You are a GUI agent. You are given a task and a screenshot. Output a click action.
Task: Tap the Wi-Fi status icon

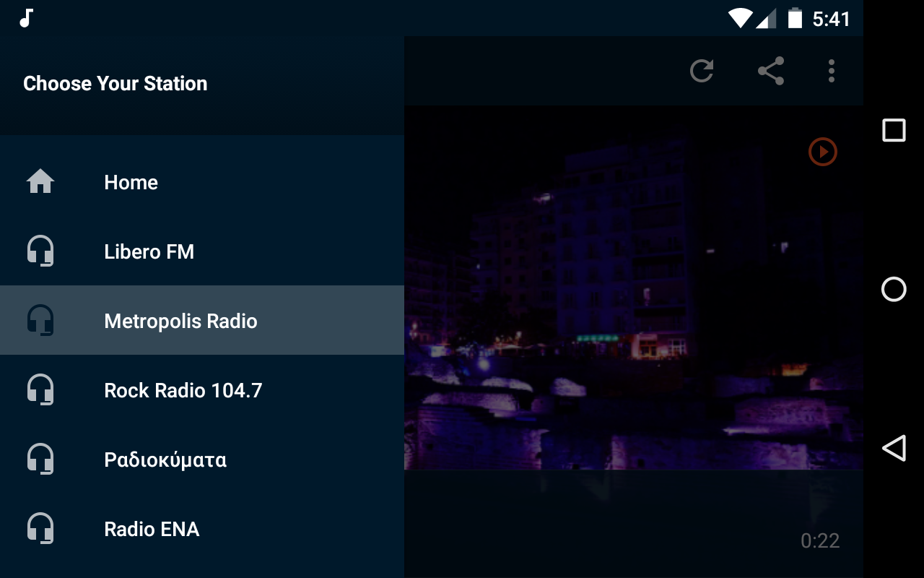740,18
